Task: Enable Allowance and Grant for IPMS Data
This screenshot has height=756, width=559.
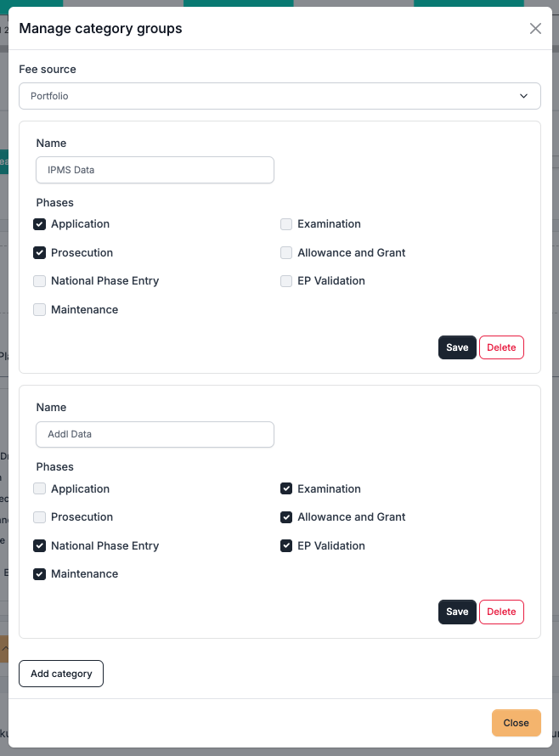Action: click(286, 252)
